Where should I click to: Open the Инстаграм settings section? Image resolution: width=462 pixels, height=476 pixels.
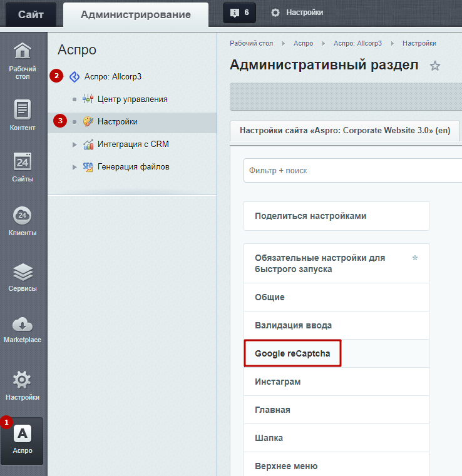(336, 382)
